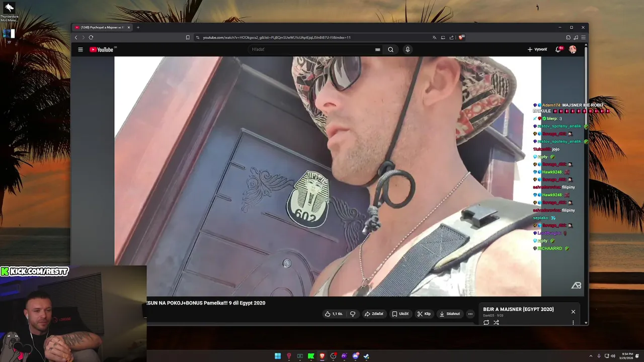Download the video with Stiahnuť
The image size is (644, 362).
click(450, 314)
